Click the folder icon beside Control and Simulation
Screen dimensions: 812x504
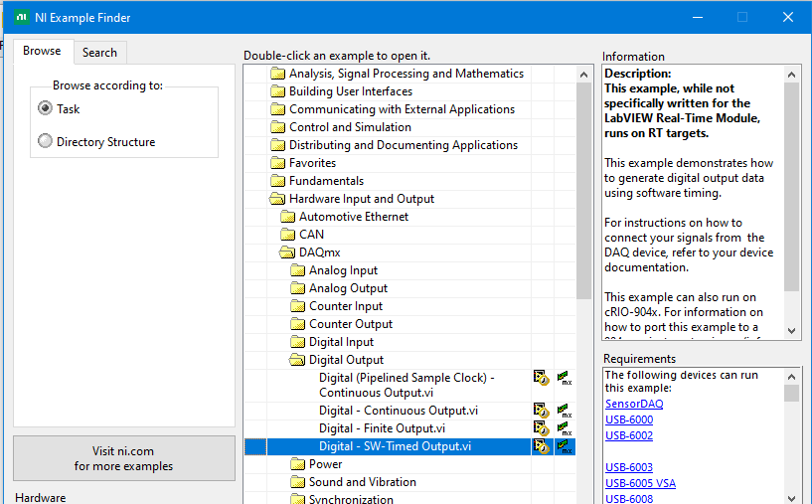pos(278,127)
